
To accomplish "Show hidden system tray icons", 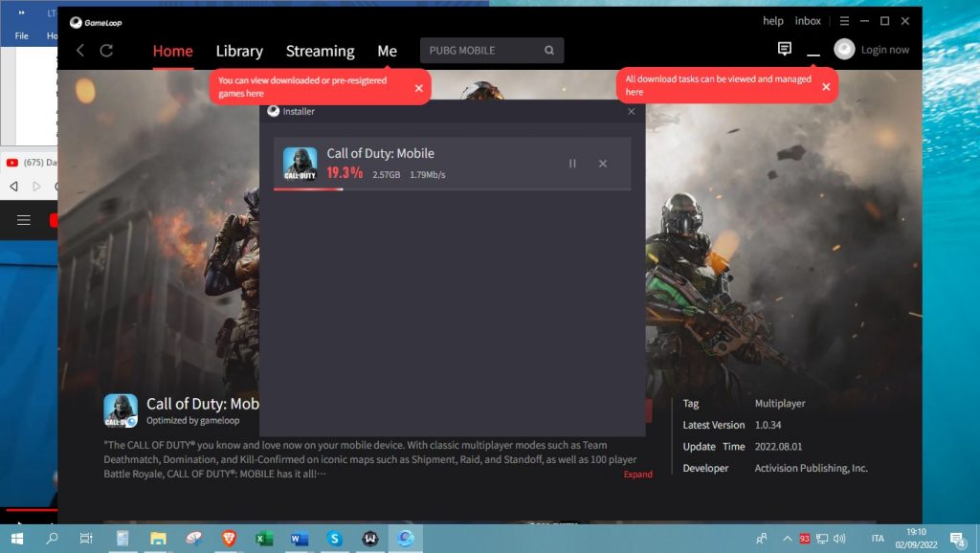I will [788, 539].
